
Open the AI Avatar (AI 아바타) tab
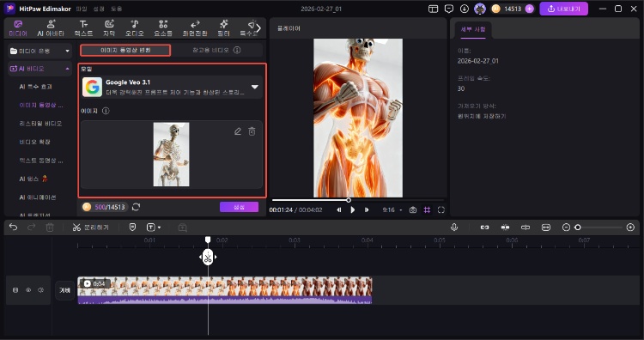51,28
